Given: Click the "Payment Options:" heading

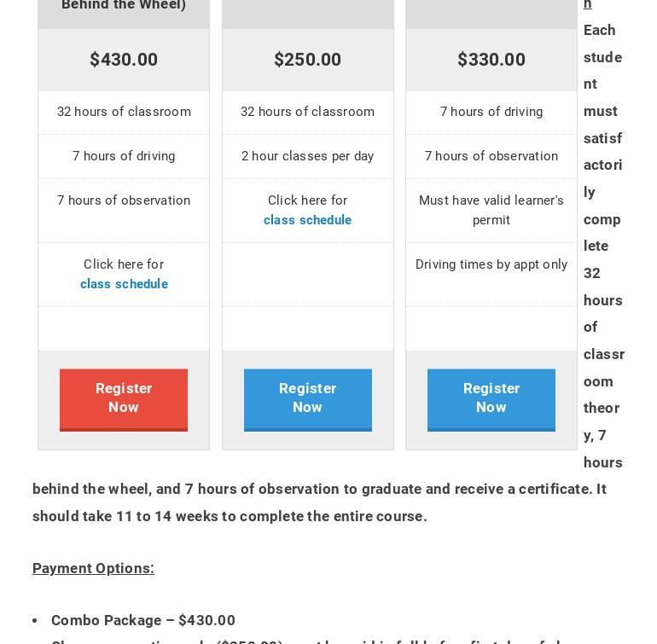Looking at the screenshot, I should (93, 568).
